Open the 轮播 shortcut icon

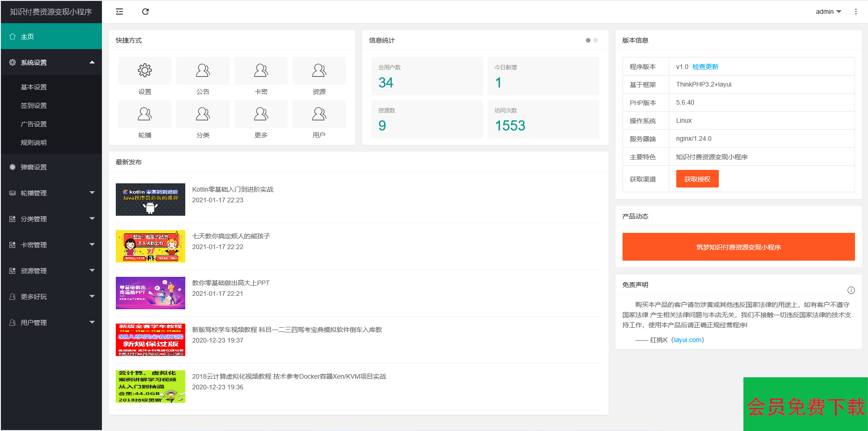[145, 114]
